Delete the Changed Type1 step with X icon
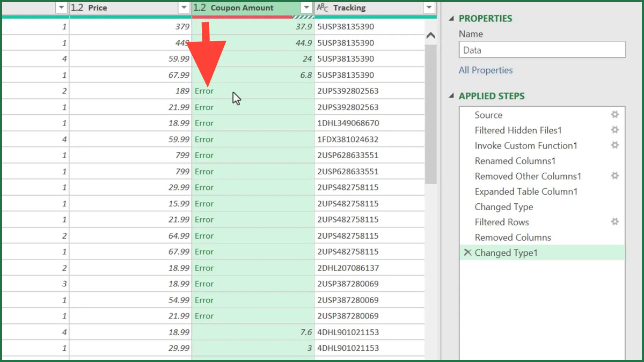Viewport: 644px width, 362px height. pos(467,253)
